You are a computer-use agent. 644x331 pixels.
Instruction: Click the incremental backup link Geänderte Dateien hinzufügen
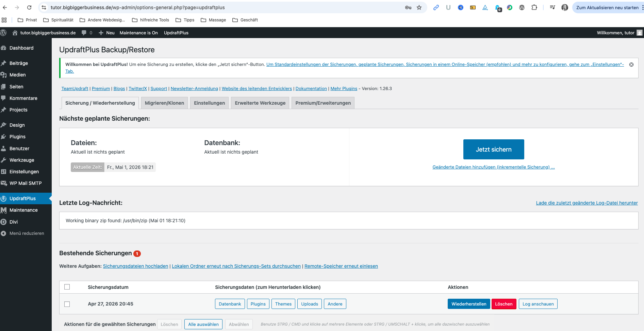(x=494, y=167)
